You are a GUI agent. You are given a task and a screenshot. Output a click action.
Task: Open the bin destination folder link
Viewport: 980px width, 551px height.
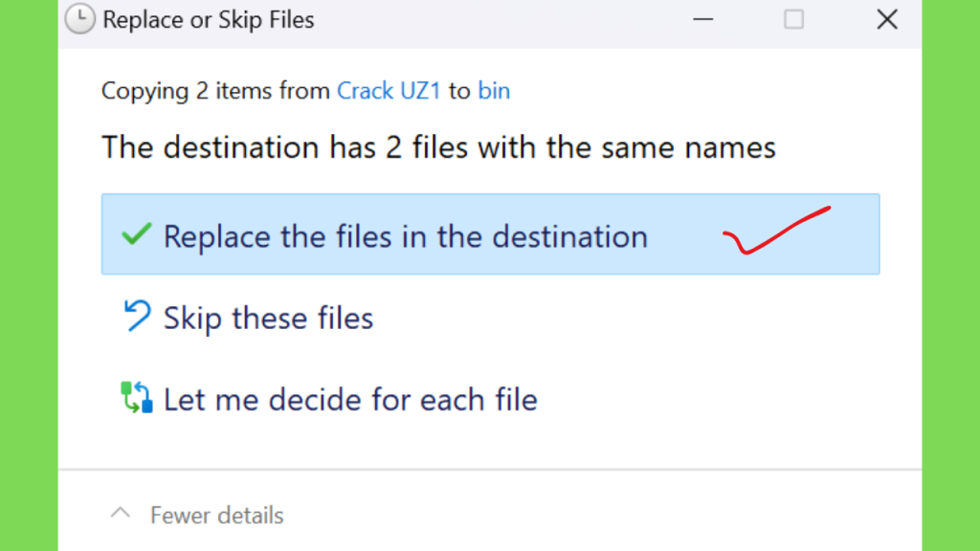(494, 91)
